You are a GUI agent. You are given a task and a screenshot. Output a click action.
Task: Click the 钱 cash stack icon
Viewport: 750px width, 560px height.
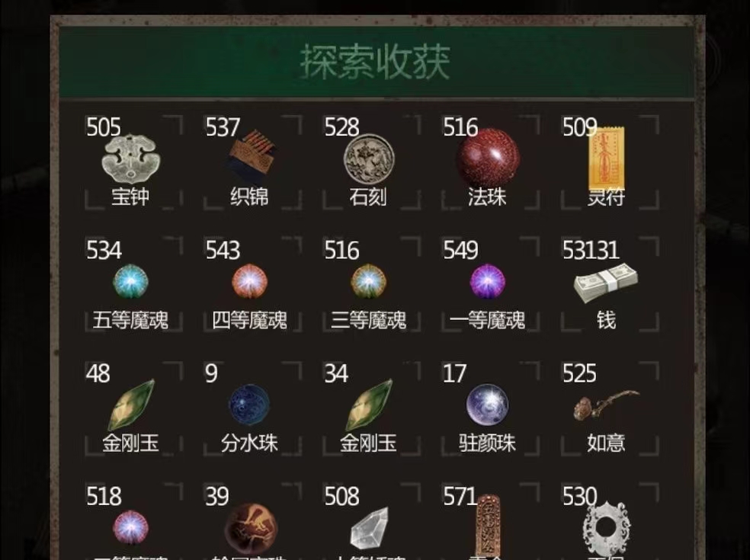(x=605, y=283)
